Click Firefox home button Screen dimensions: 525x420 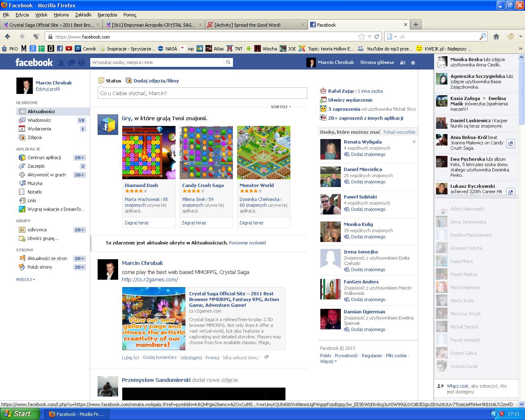click(496, 37)
